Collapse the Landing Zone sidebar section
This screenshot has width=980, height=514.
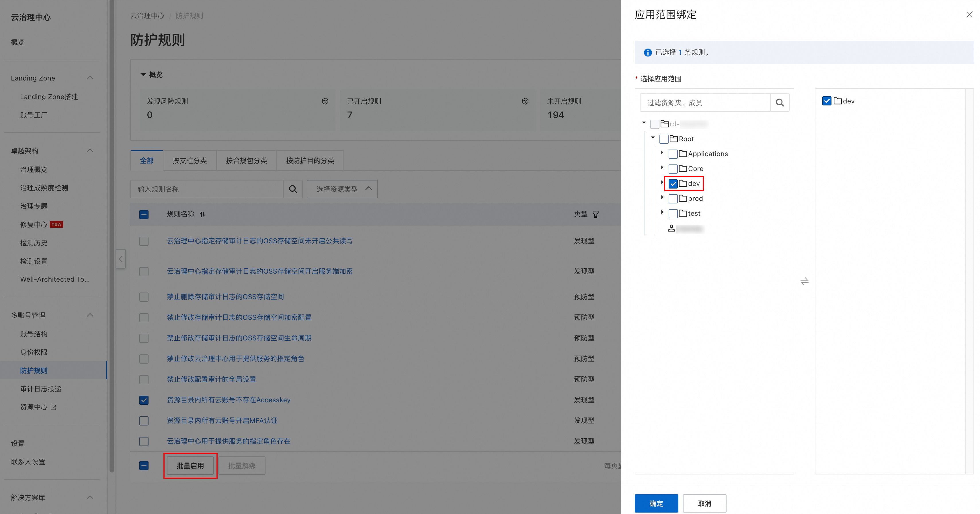coord(90,78)
